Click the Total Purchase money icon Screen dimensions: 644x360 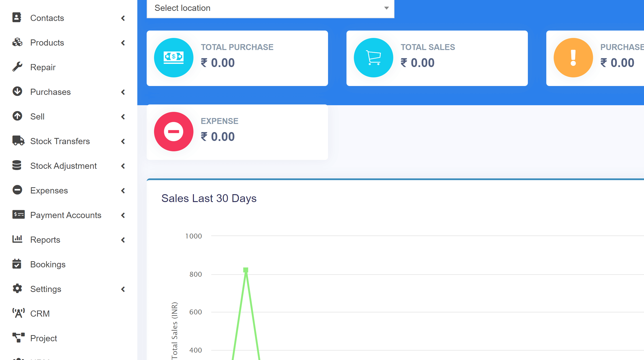point(173,58)
